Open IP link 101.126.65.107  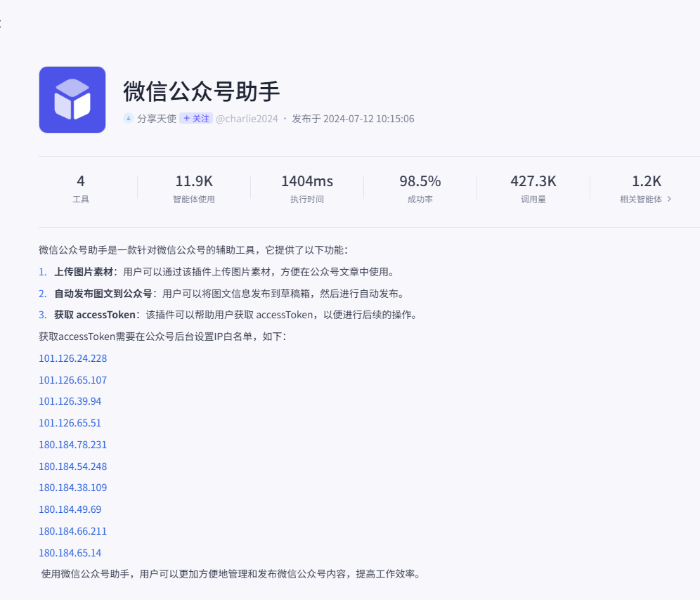point(73,380)
